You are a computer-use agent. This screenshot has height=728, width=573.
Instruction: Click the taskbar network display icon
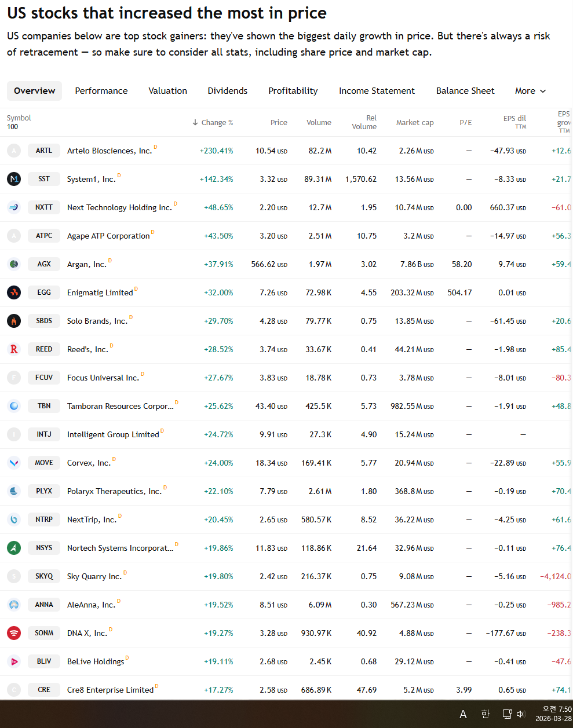coord(507,714)
